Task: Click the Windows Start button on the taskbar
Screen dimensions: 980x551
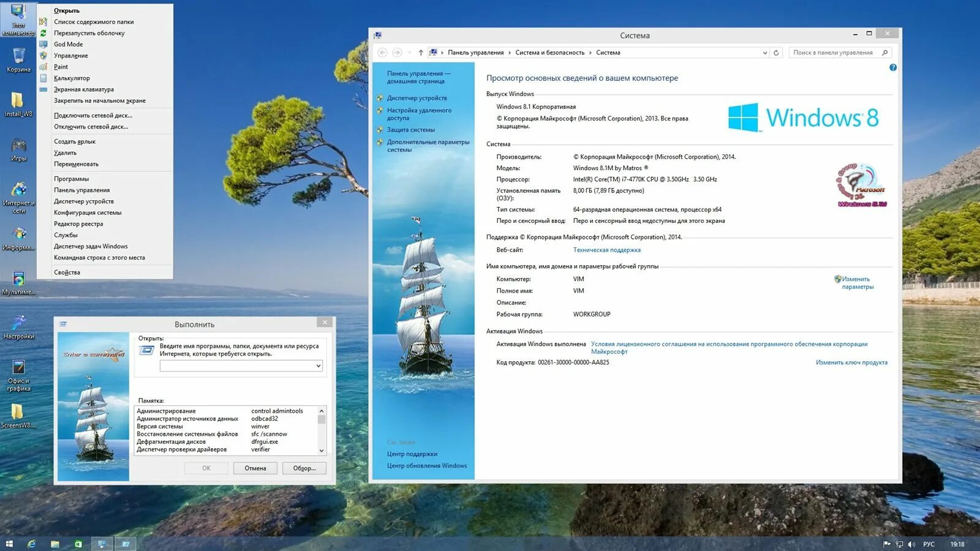Action: [9, 544]
